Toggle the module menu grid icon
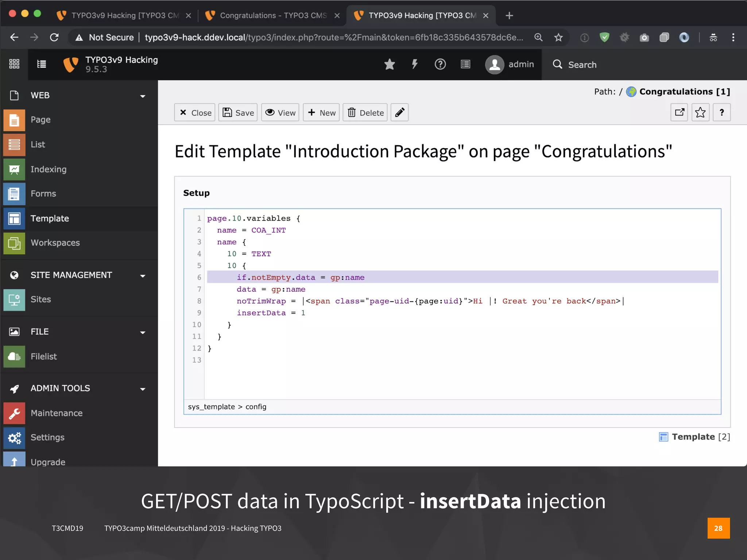This screenshot has width=747, height=560. pyautogui.click(x=14, y=64)
